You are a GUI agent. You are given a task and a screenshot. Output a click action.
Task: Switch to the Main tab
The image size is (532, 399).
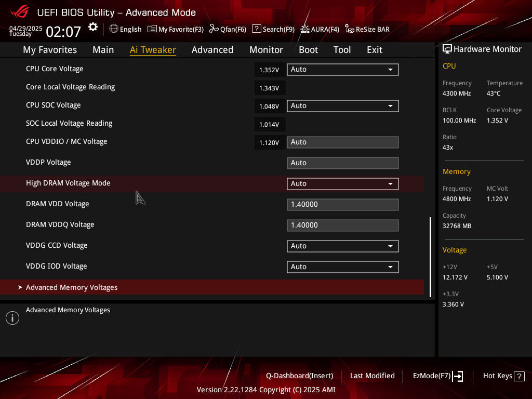click(103, 50)
